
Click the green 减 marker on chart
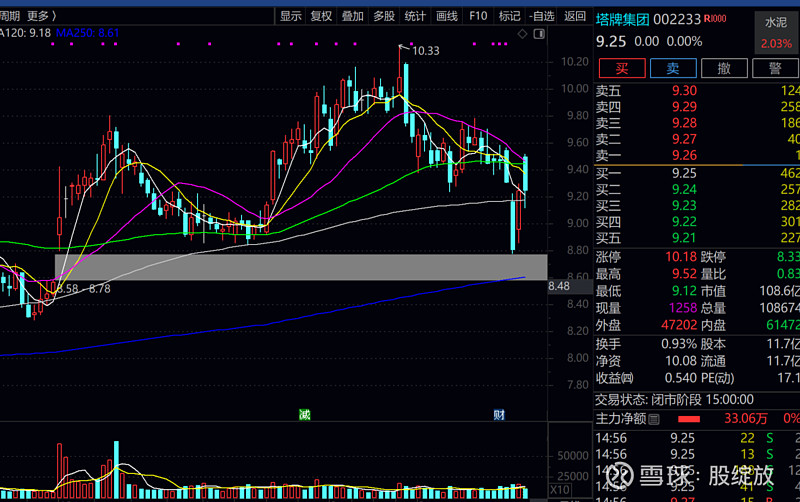click(305, 415)
